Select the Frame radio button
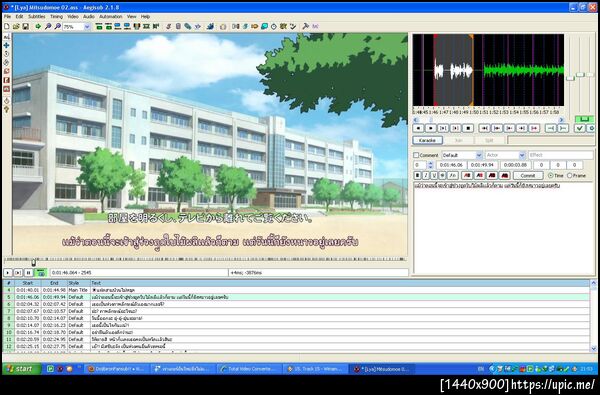Viewport: 600px width, 395px height. pyautogui.click(x=570, y=175)
